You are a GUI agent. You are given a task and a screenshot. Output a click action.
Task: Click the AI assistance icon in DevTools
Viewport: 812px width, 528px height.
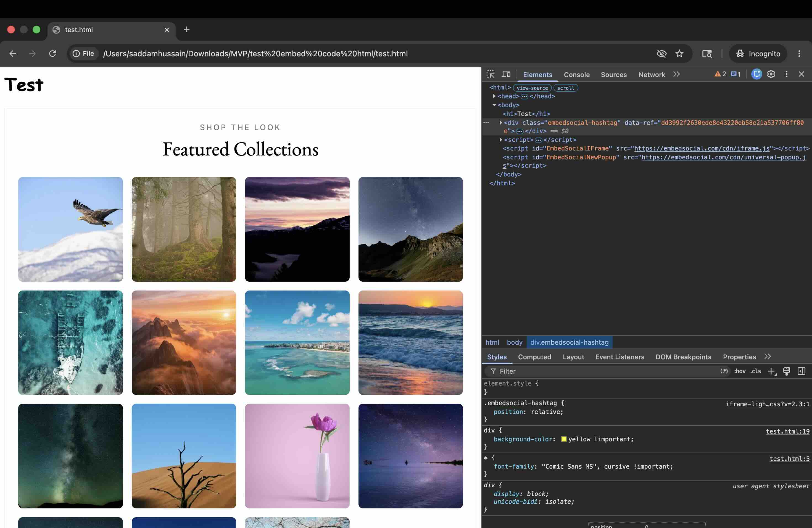[x=756, y=74]
